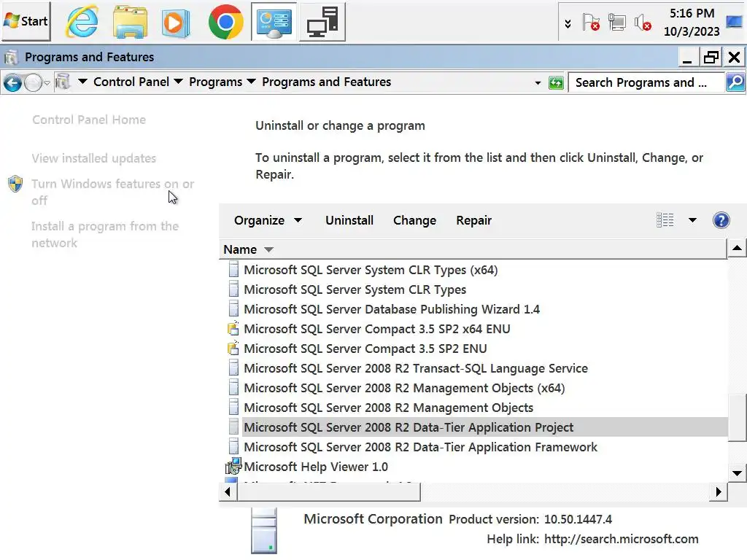The image size is (747, 560).
Task: Click the shield icon beside Windows features
Action: (x=15, y=184)
